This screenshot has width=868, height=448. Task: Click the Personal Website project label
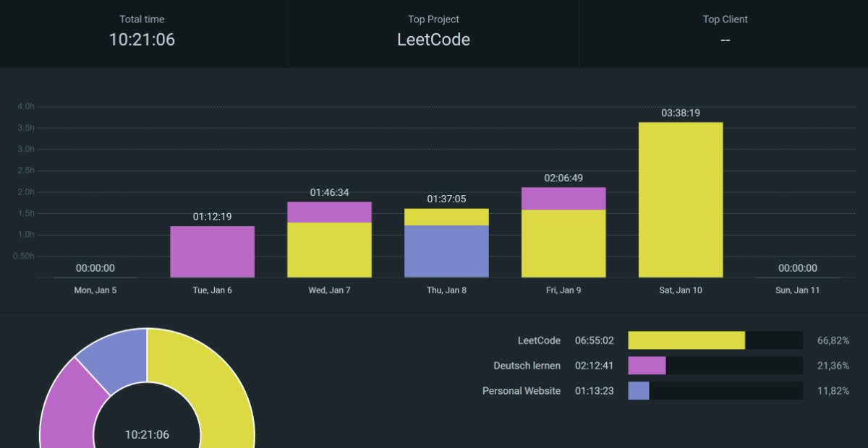[x=521, y=391]
